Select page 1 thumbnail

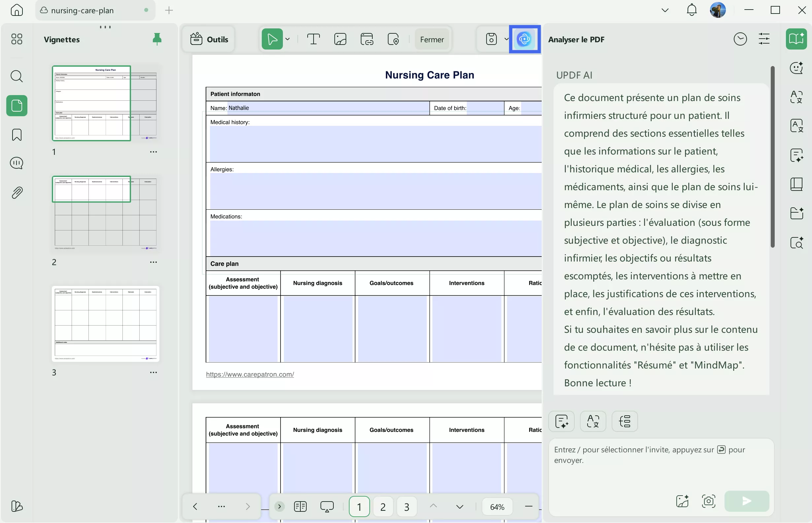click(106, 103)
